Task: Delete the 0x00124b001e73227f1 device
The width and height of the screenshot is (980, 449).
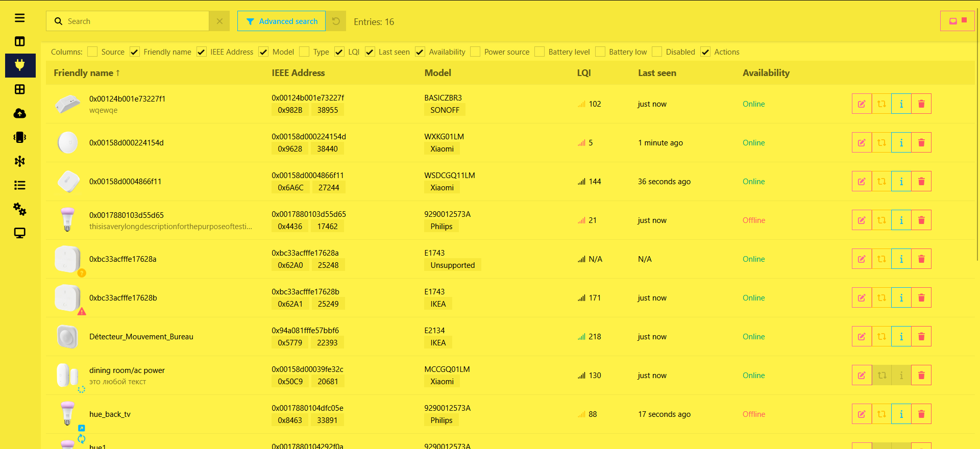Action: click(x=921, y=104)
